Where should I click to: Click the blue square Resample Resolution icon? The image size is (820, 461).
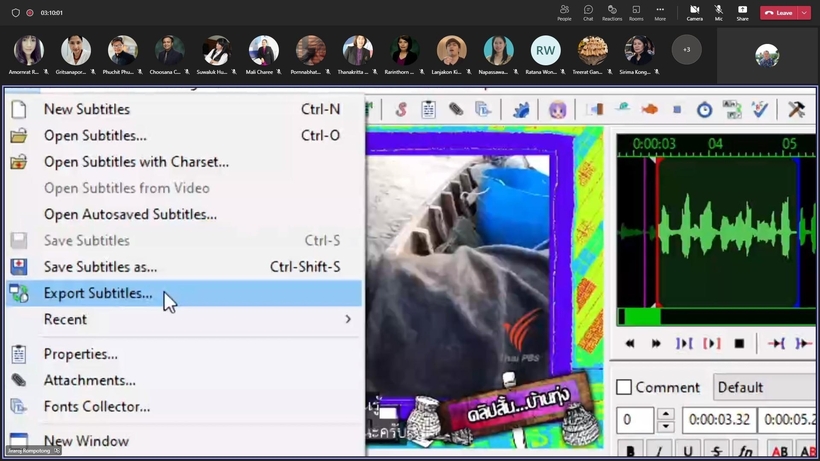click(677, 110)
